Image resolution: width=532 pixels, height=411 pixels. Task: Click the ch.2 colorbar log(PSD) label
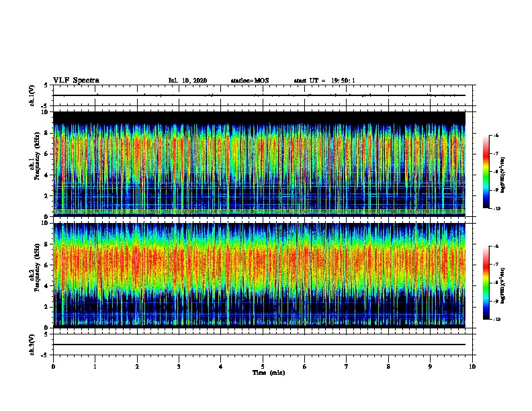(503, 285)
